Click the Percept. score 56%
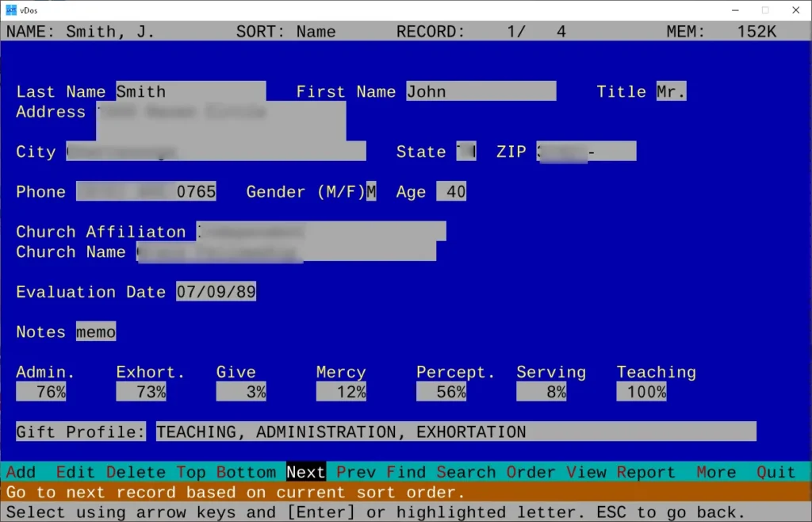Screen dimensions: 812x522 (x=441, y=392)
